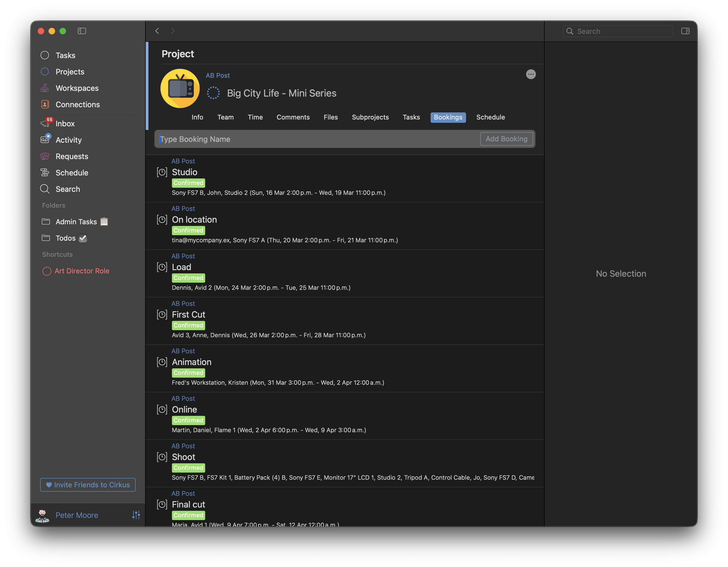
Task: Switch to the Schedule project tab
Action: point(490,117)
